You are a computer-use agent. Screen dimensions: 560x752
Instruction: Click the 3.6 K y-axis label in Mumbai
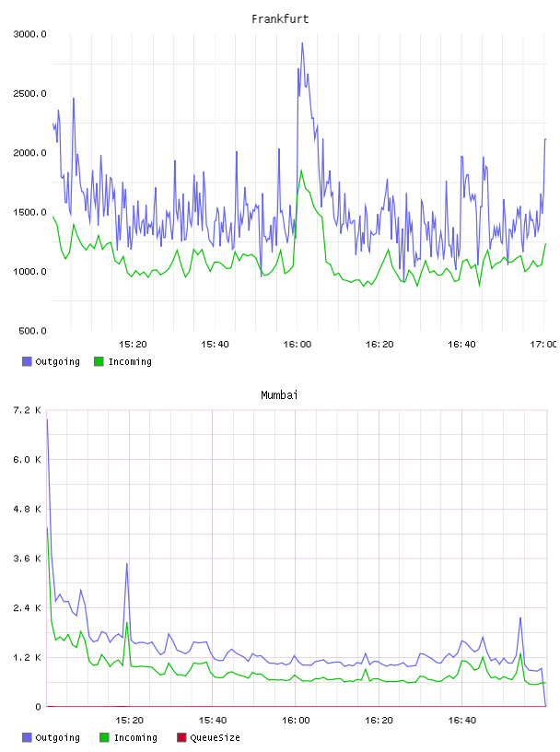point(27,558)
